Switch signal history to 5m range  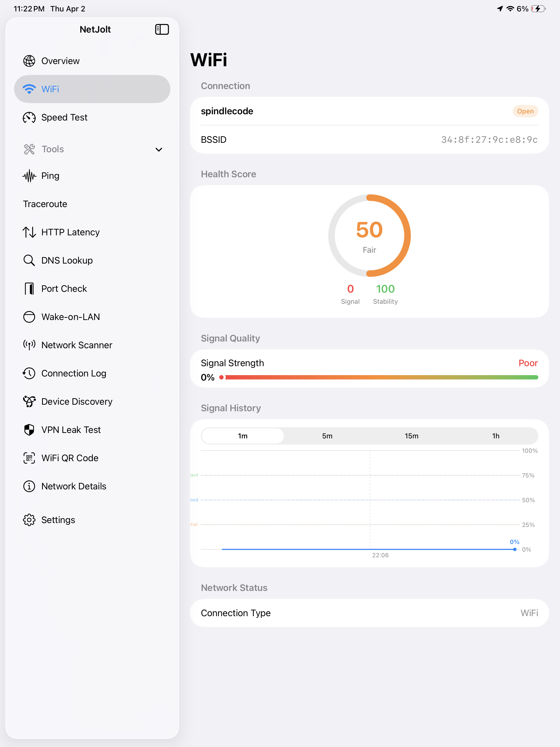[327, 436]
